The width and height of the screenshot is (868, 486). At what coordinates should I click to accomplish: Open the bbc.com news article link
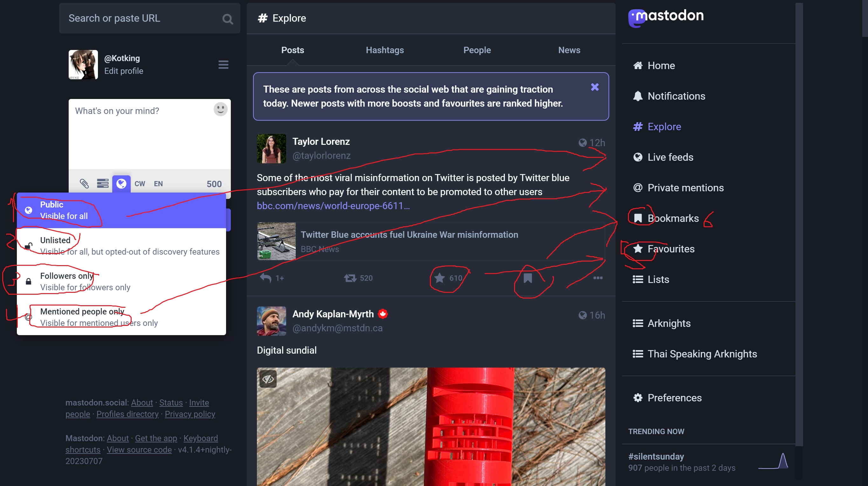coord(333,206)
